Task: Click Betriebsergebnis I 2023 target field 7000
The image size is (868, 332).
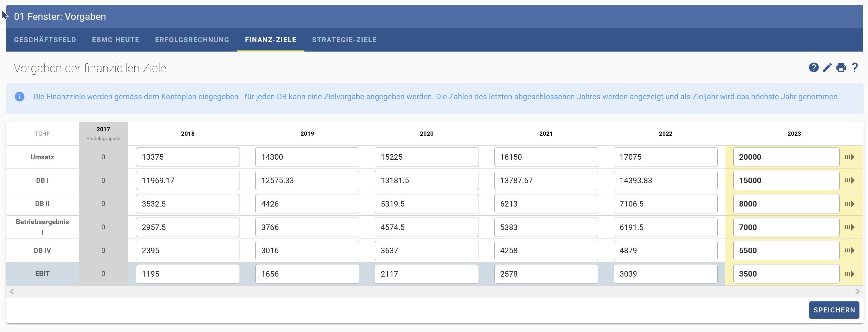Action: 786,227
